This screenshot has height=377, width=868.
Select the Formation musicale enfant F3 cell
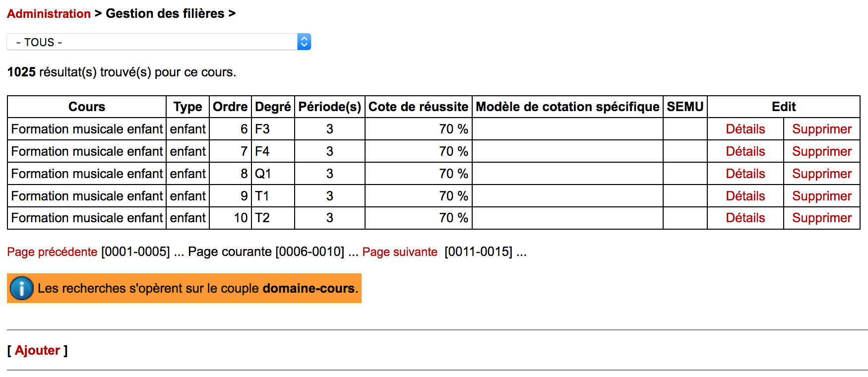tap(87, 129)
